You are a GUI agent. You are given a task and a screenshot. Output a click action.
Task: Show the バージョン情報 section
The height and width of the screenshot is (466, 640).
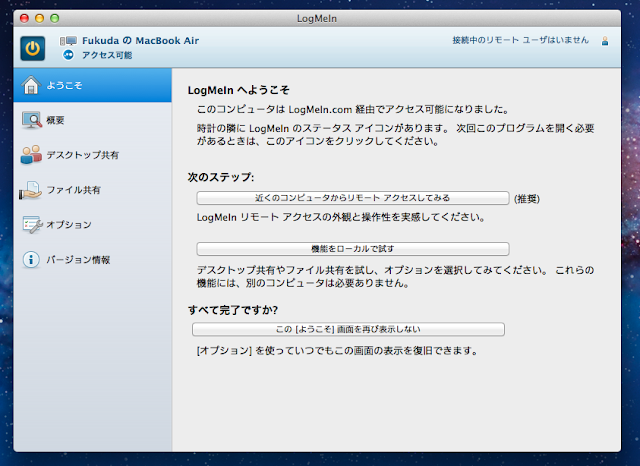93,260
